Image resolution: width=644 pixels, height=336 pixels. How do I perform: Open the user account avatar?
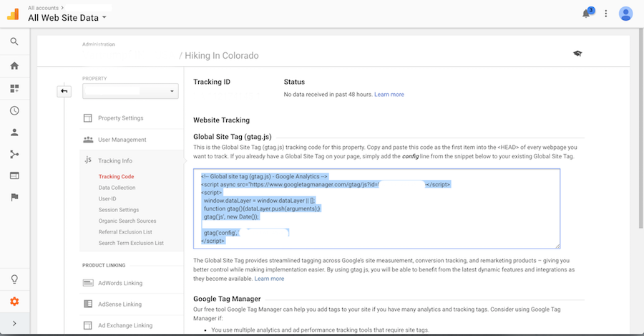click(625, 14)
